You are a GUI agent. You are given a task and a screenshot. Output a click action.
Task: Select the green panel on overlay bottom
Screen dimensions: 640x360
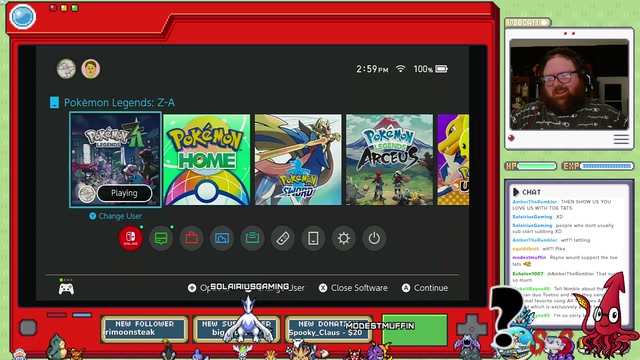coord(415,329)
